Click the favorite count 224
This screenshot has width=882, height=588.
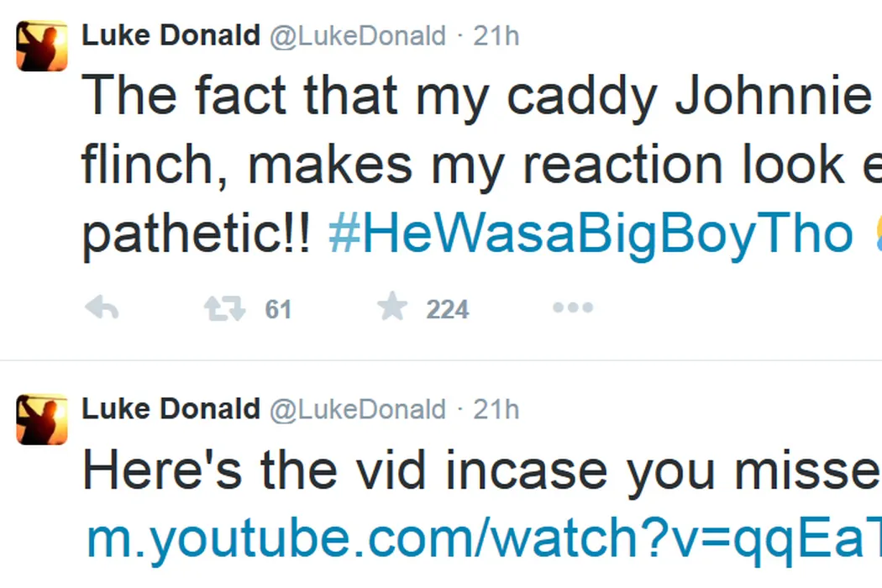tap(447, 310)
